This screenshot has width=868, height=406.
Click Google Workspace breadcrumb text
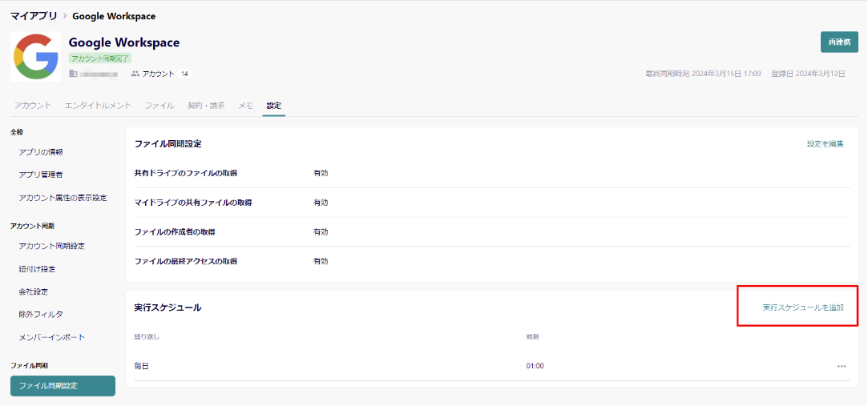[114, 16]
